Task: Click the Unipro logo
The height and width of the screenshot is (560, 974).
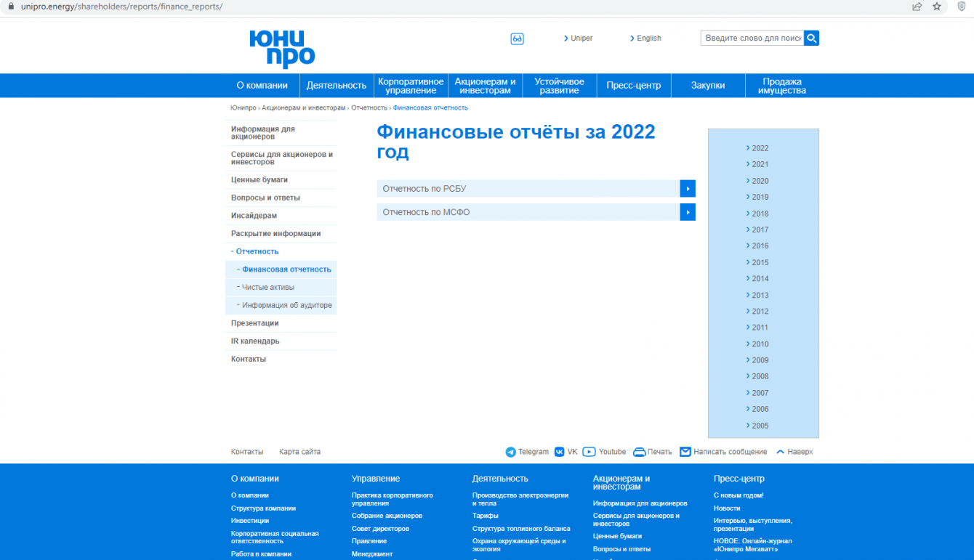Action: [282, 49]
